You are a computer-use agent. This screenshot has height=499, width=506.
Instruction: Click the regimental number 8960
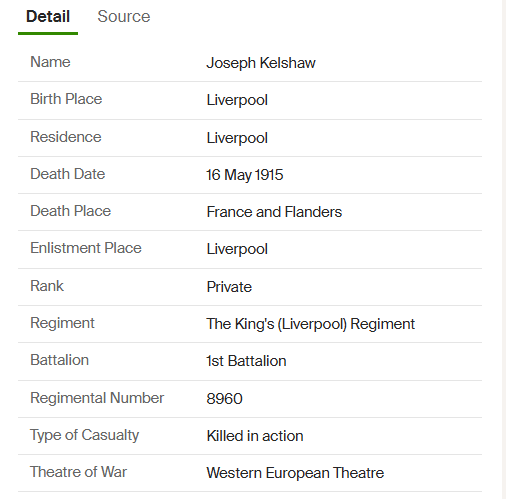(224, 399)
